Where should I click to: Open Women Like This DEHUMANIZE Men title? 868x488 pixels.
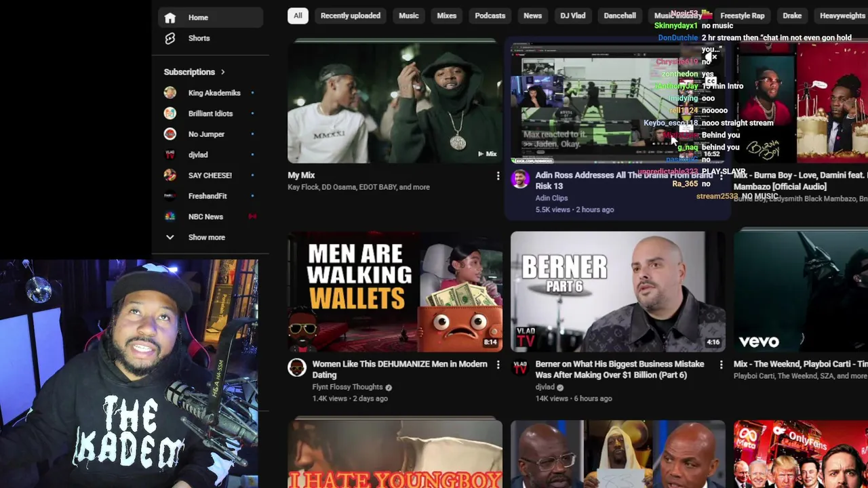[x=399, y=369]
